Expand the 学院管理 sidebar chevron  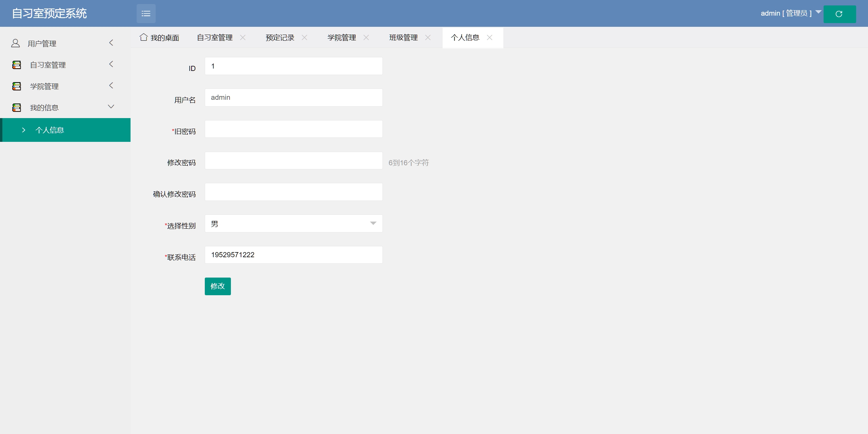click(x=111, y=86)
